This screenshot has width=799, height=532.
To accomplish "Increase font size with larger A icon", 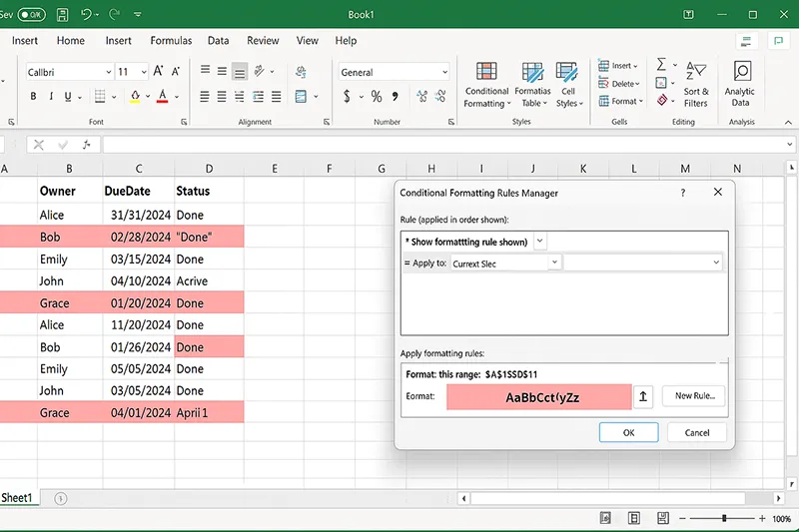I will pyautogui.click(x=159, y=71).
